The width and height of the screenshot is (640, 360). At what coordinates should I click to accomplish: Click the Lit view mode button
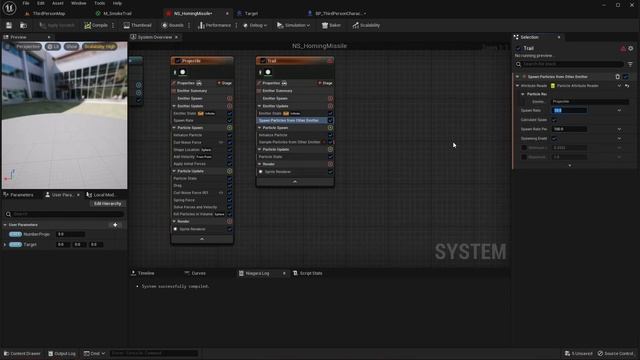[x=53, y=47]
